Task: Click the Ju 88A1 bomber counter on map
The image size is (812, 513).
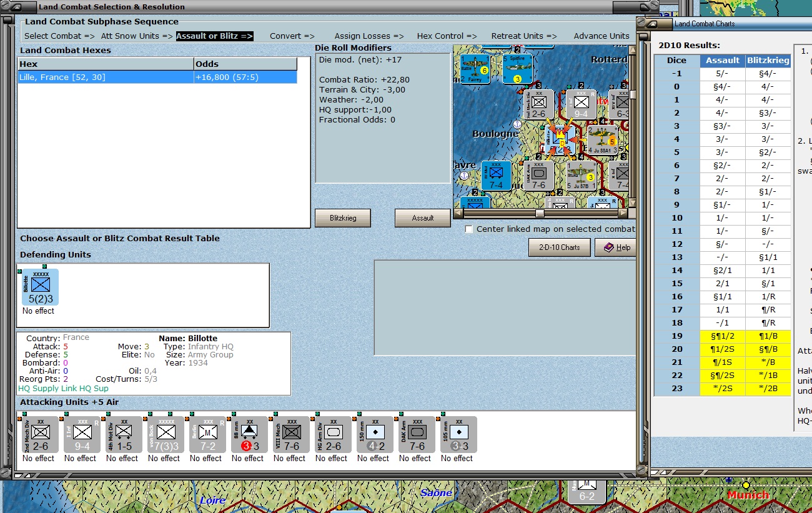Action: click(602, 140)
